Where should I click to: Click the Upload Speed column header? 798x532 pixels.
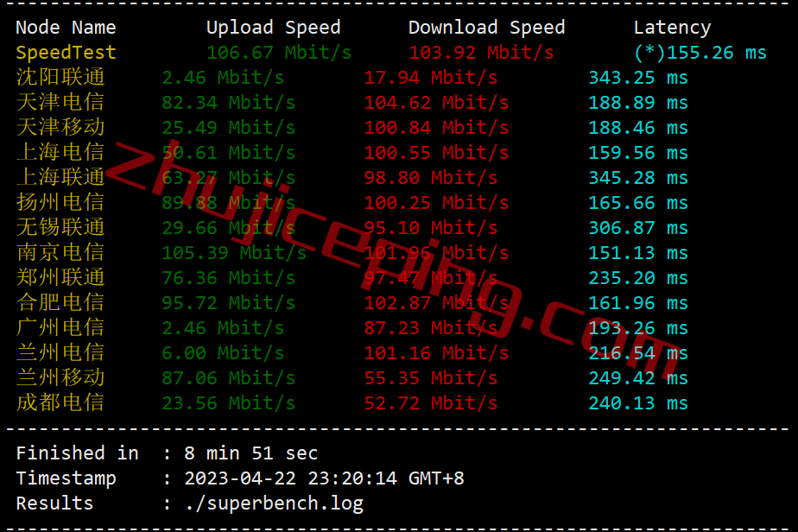273,28
